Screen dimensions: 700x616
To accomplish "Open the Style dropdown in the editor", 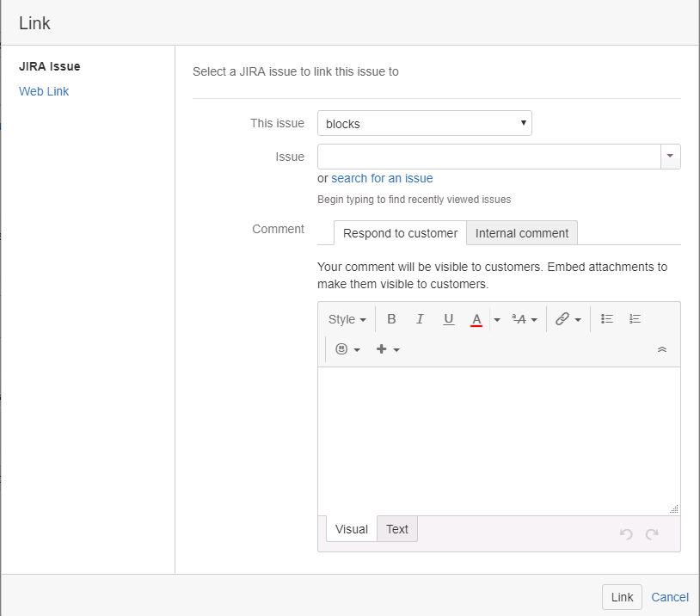I will point(347,319).
